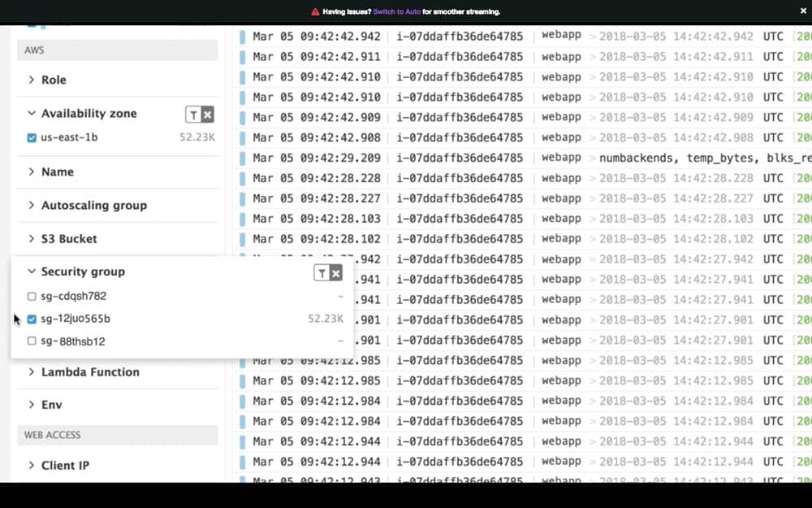Expand the Autoscaling group facet
This screenshot has width=812, height=508.
tap(93, 206)
